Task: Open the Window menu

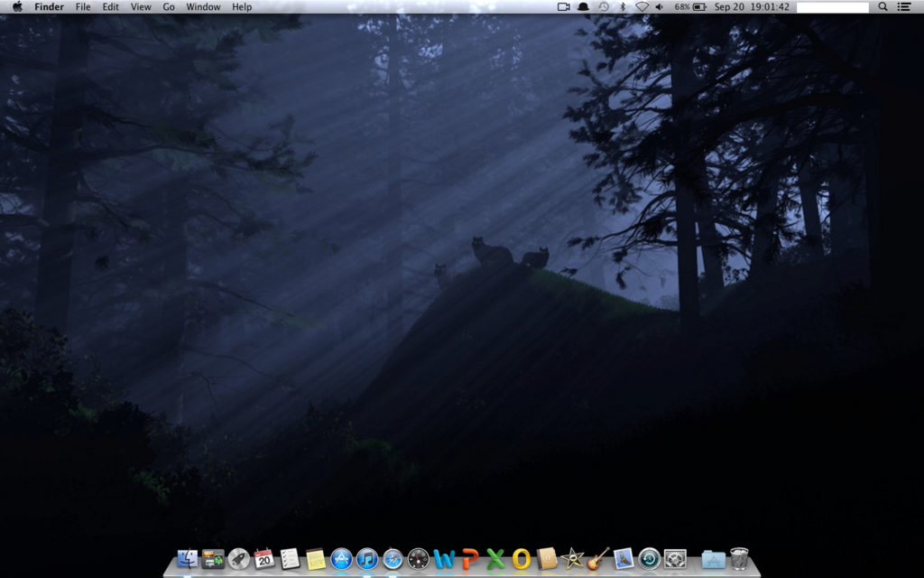Action: (203, 6)
